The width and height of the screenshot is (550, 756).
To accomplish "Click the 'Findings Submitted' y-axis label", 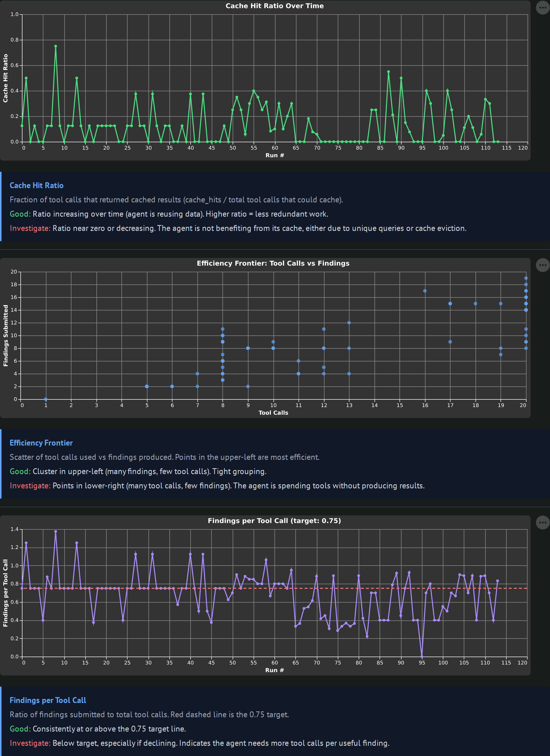I will tap(5, 335).
